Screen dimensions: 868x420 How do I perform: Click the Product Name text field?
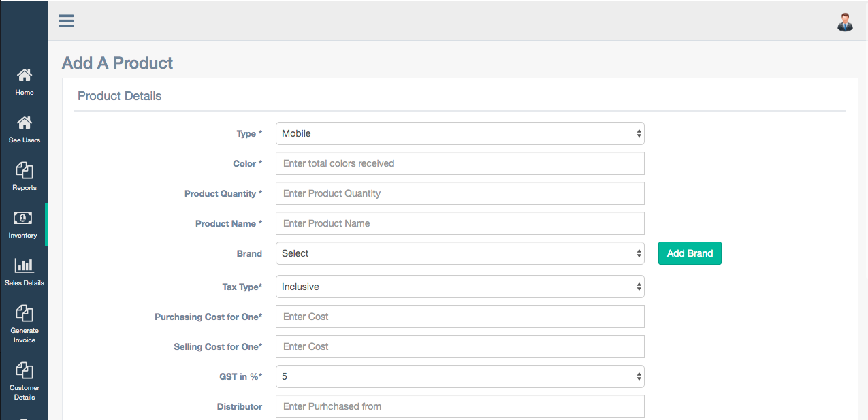[460, 223]
